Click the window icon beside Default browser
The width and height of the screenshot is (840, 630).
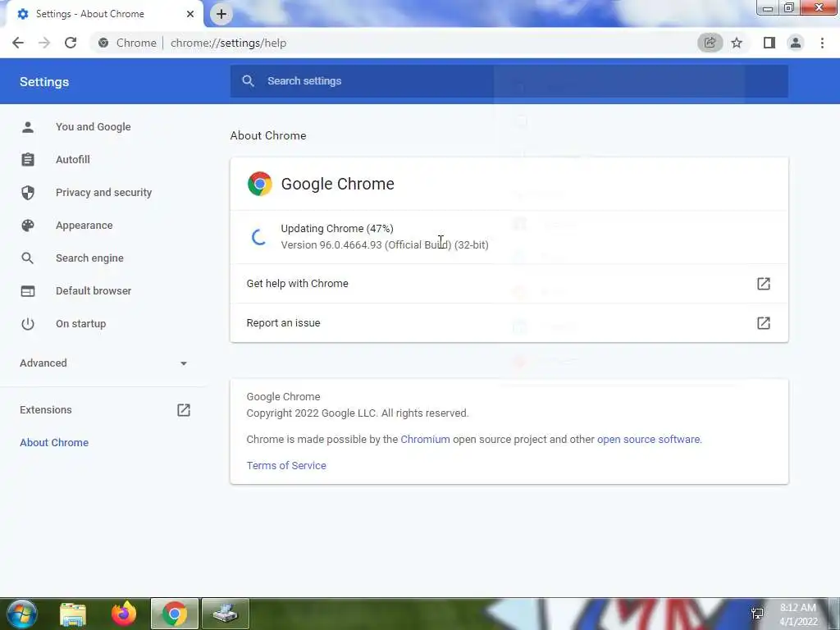pyautogui.click(x=28, y=291)
